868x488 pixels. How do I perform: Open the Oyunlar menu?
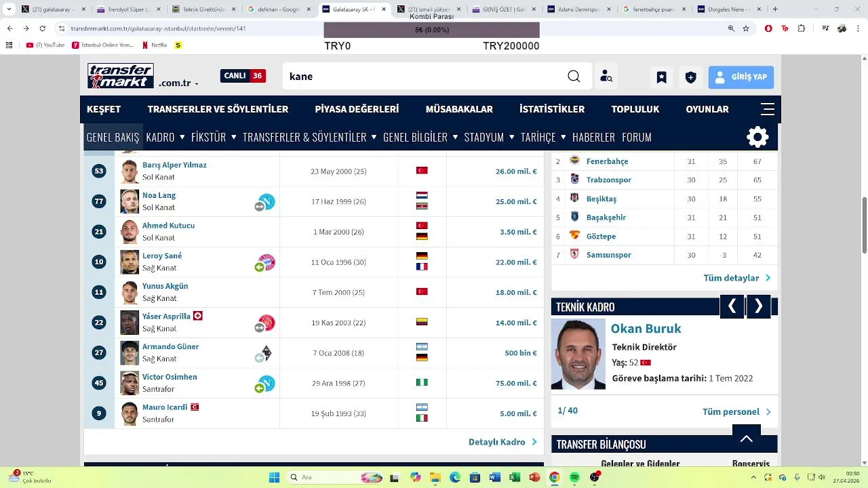707,109
